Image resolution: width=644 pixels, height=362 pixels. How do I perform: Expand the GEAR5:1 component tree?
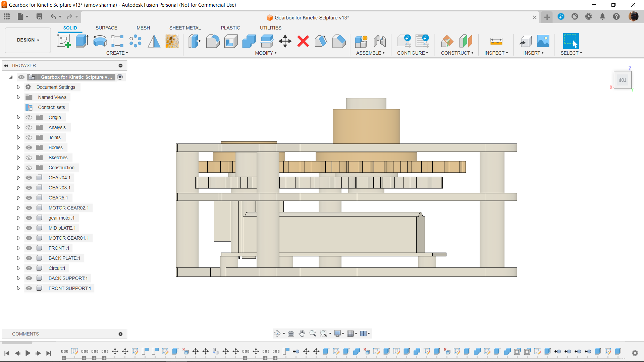(18, 197)
